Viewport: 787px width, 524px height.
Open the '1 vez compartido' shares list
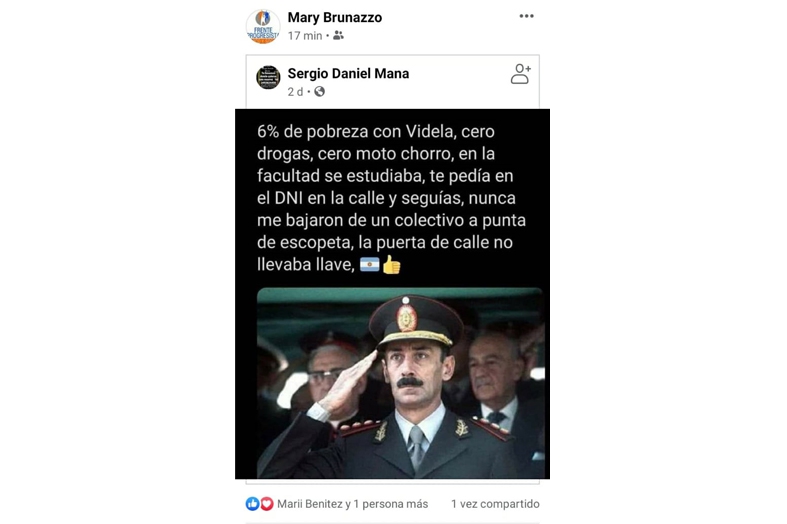click(495, 504)
